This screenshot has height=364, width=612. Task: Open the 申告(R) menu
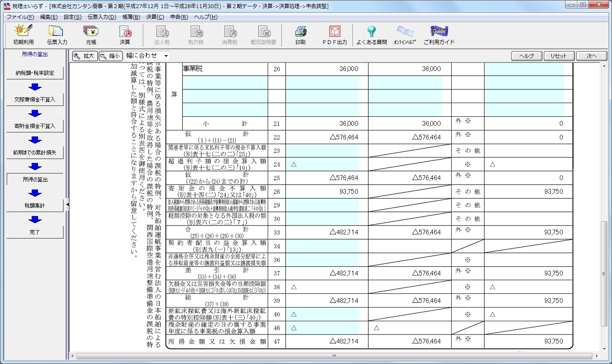tap(179, 17)
